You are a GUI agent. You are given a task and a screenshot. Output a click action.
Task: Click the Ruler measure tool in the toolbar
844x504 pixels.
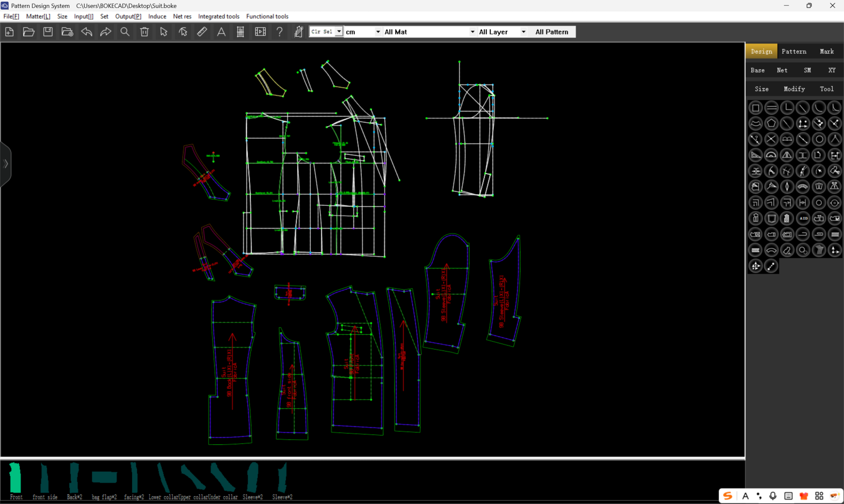(x=202, y=32)
